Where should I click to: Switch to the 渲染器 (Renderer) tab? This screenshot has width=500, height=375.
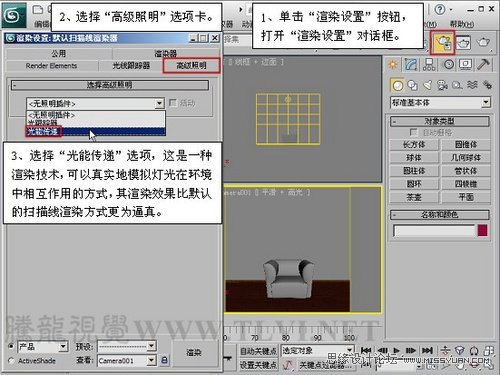(165, 53)
